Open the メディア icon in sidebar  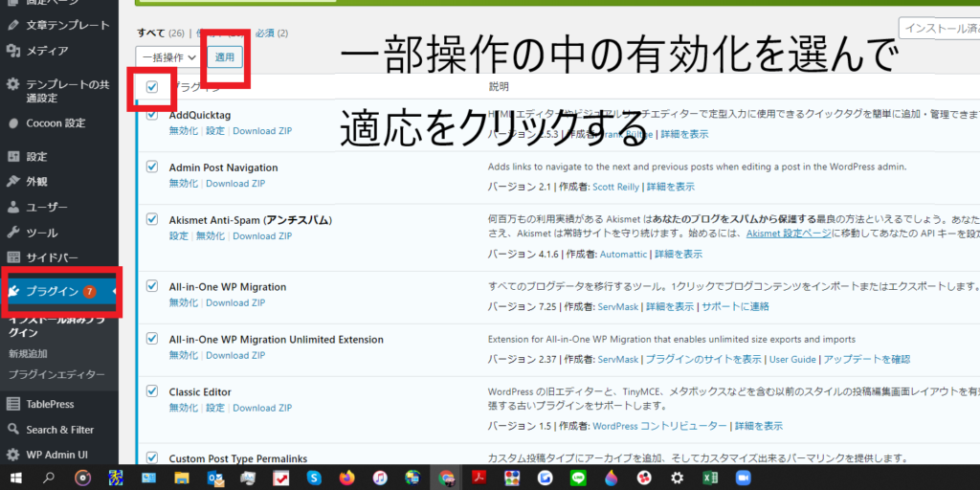coord(12,51)
